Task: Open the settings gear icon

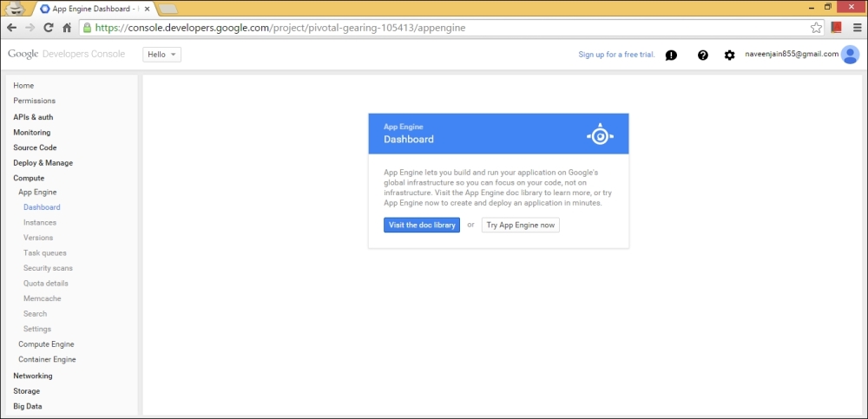Action: (x=730, y=55)
